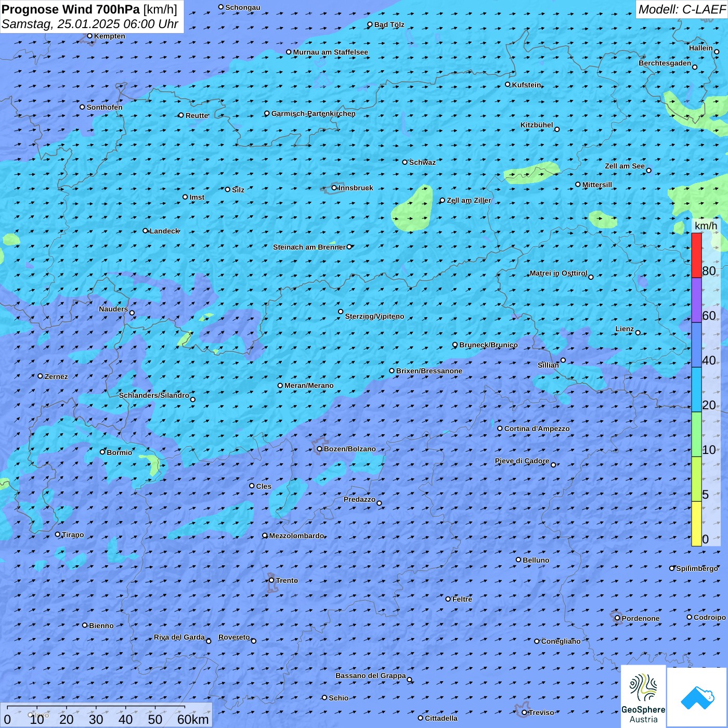The width and height of the screenshot is (728, 728).
Task: Click the Innsbruck city marker
Action: coord(334,188)
